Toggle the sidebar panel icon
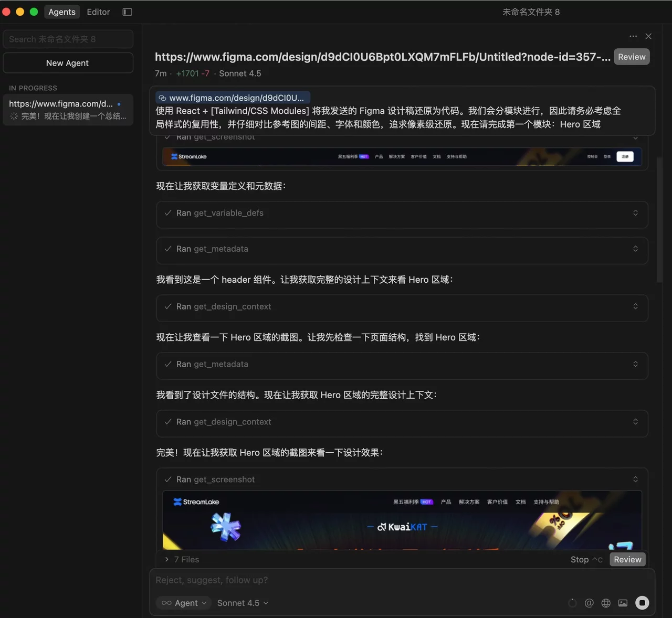 127,12
